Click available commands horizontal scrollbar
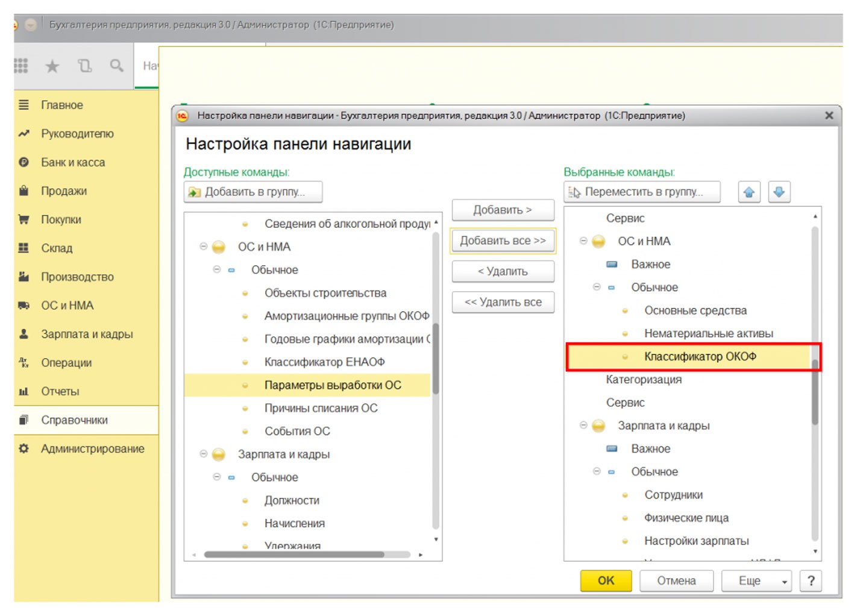 tap(294, 555)
